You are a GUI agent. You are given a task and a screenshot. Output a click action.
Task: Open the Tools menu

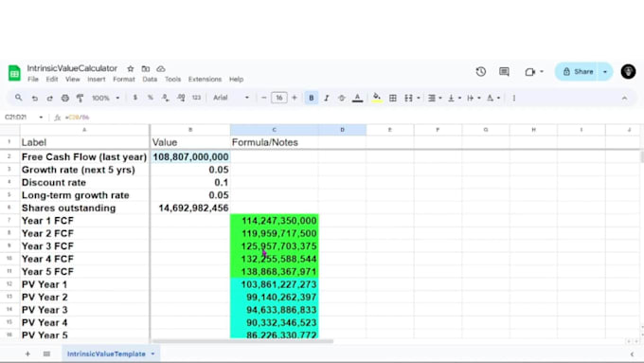173,80
